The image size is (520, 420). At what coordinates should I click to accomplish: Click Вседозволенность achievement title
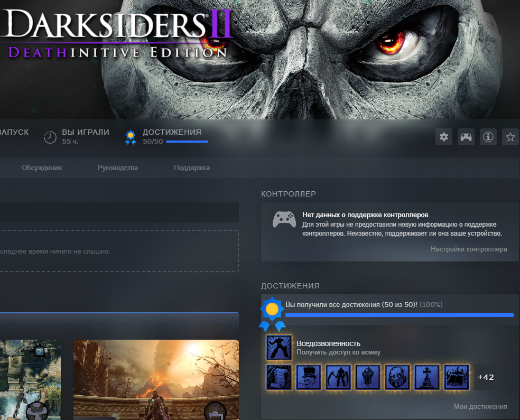click(x=328, y=343)
